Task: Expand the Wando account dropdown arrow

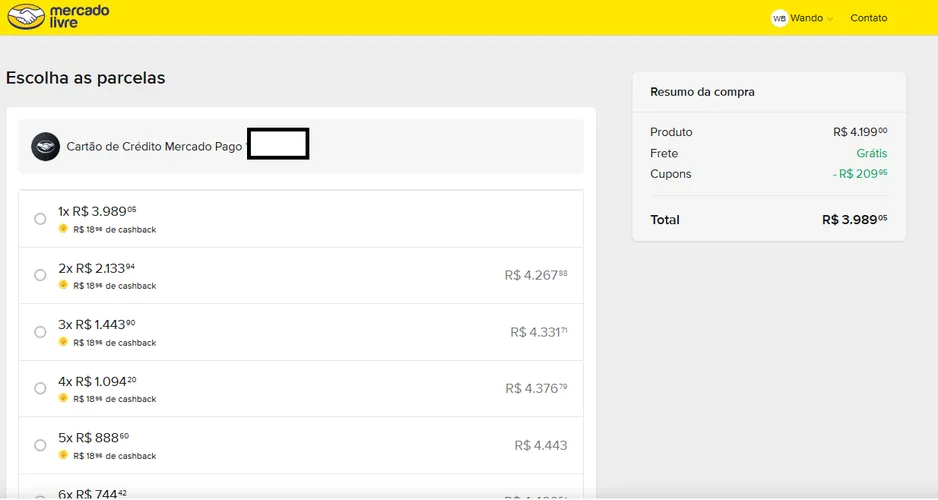Action: [x=830, y=19]
